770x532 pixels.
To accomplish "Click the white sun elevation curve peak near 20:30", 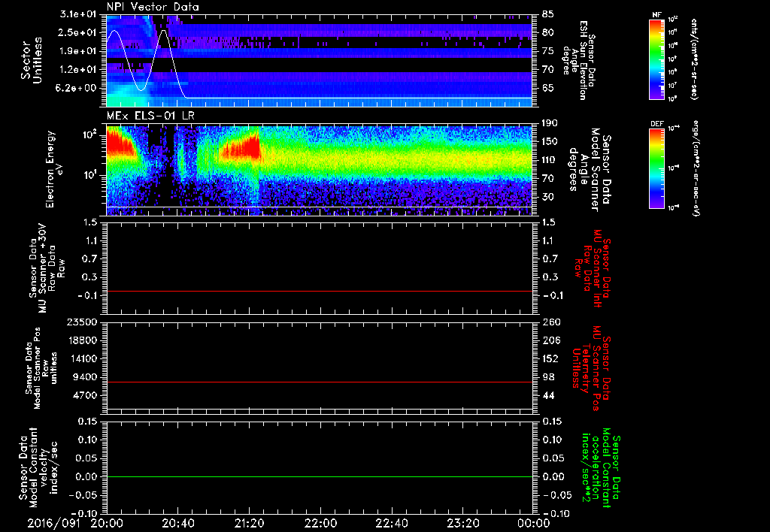I will pyautogui.click(x=164, y=31).
